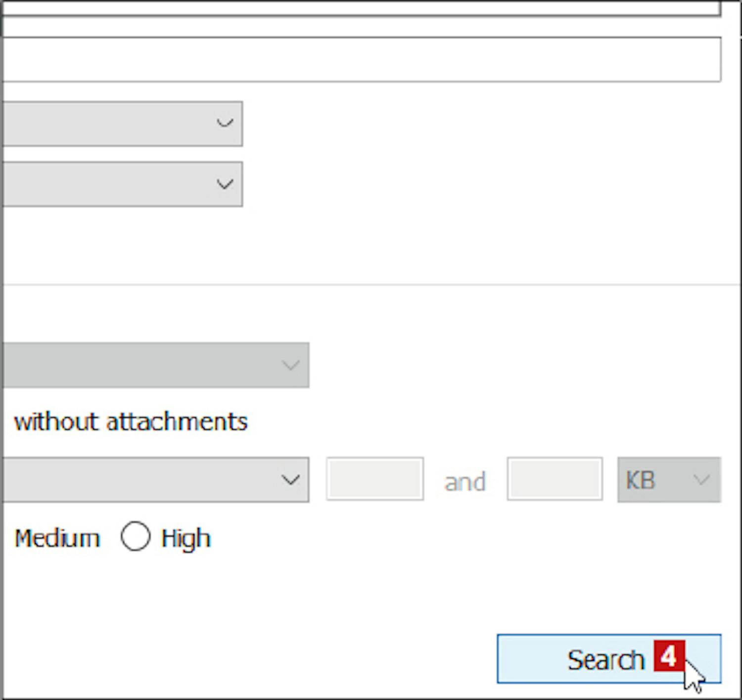Click the partially visible topmost text field
The image size is (742, 700).
point(361,8)
